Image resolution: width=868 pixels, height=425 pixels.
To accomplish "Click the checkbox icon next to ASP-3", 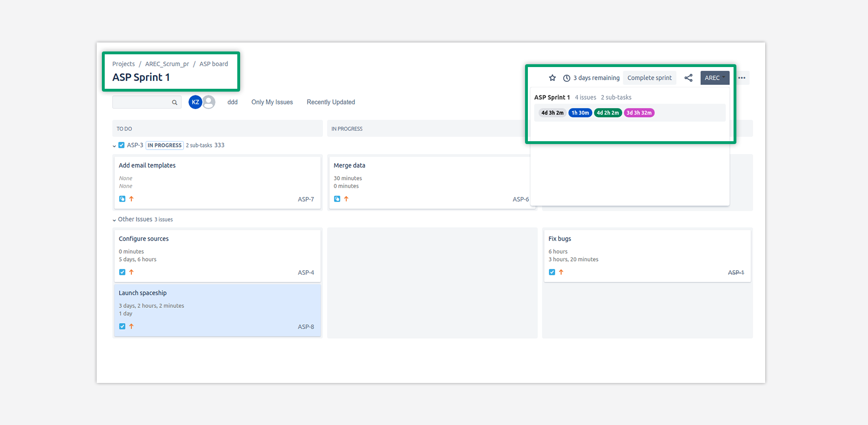I will coord(121,145).
